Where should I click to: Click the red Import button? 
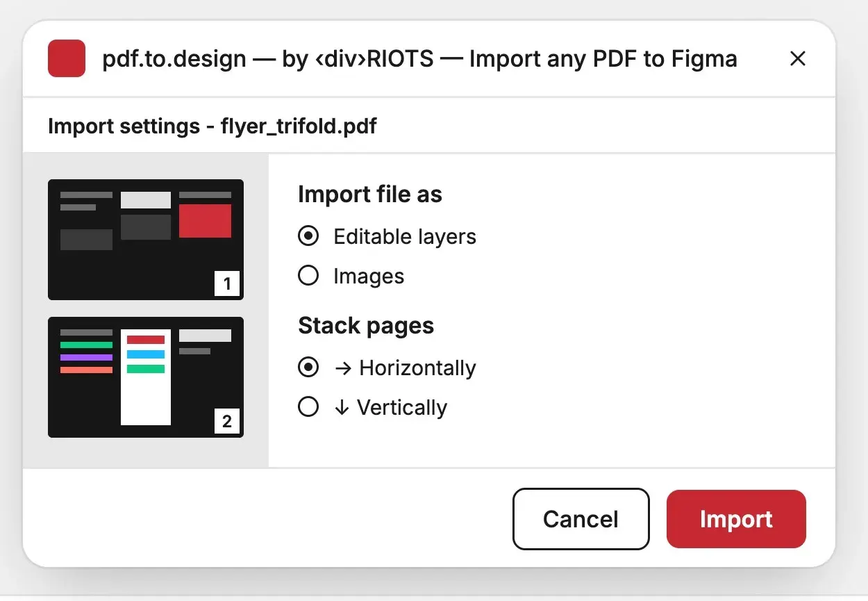(736, 519)
